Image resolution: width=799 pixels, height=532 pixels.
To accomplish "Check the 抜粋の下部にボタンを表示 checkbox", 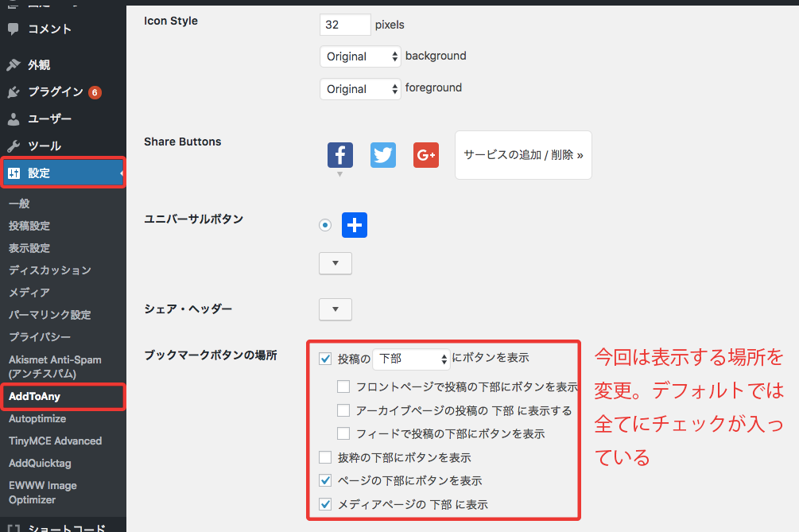I will click(325, 457).
